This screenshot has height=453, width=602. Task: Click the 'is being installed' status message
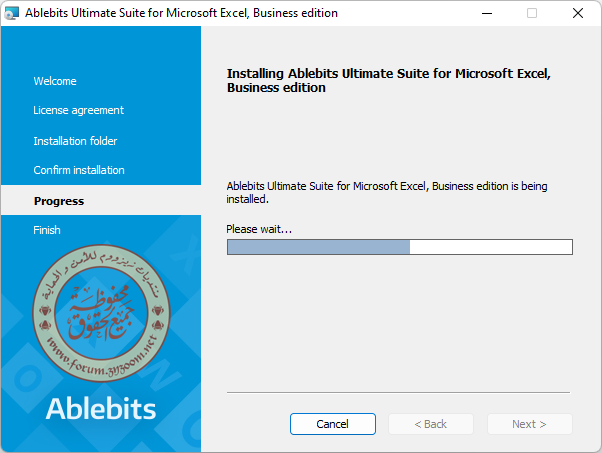pyautogui.click(x=387, y=192)
